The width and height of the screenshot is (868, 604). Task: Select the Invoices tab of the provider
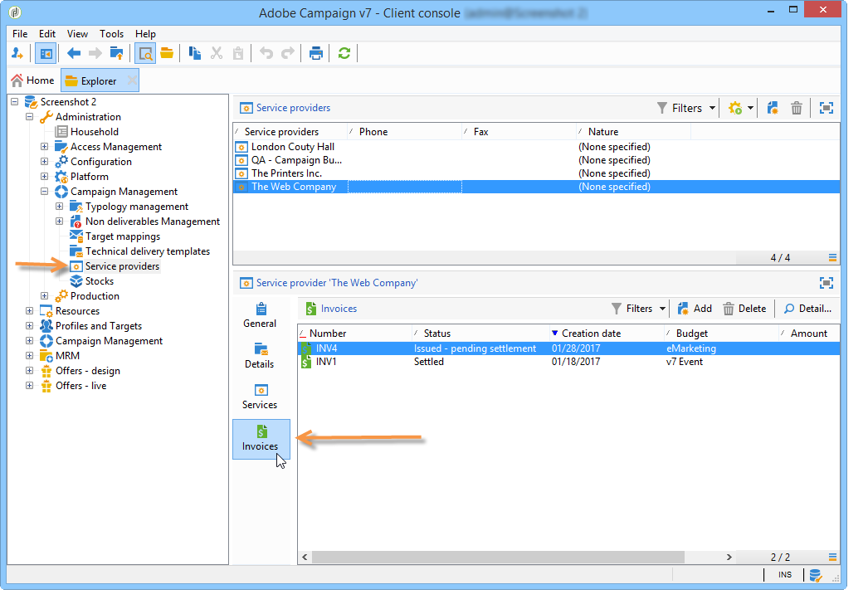coord(261,439)
